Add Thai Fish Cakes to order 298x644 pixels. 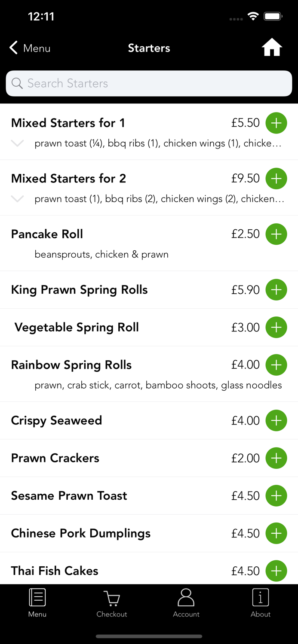[276, 571]
